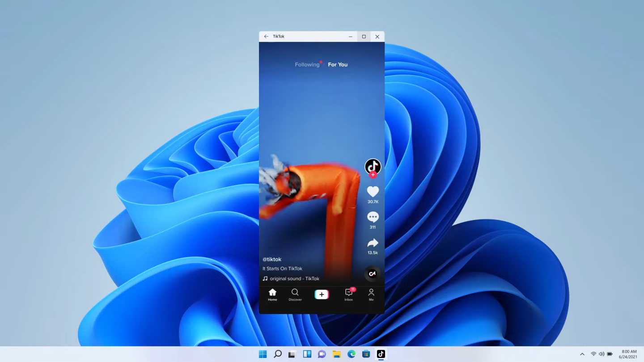Stay on the For You feed tab

[x=337, y=64]
